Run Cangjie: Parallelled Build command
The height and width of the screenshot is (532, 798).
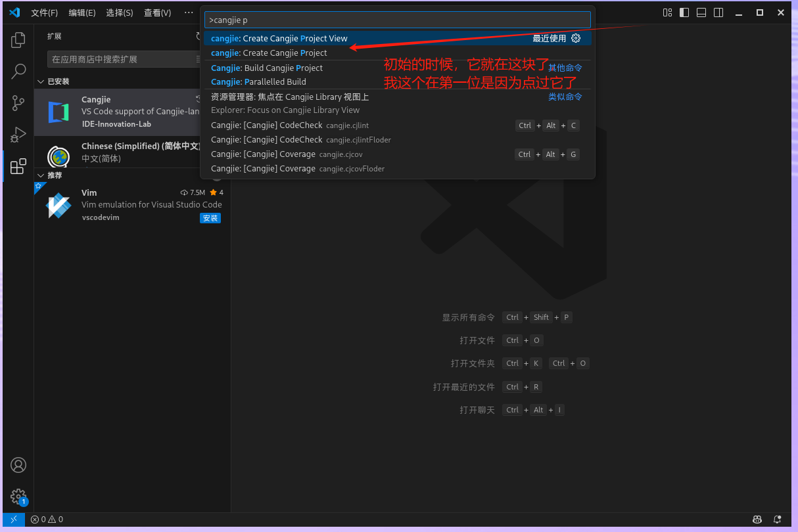pos(398,81)
